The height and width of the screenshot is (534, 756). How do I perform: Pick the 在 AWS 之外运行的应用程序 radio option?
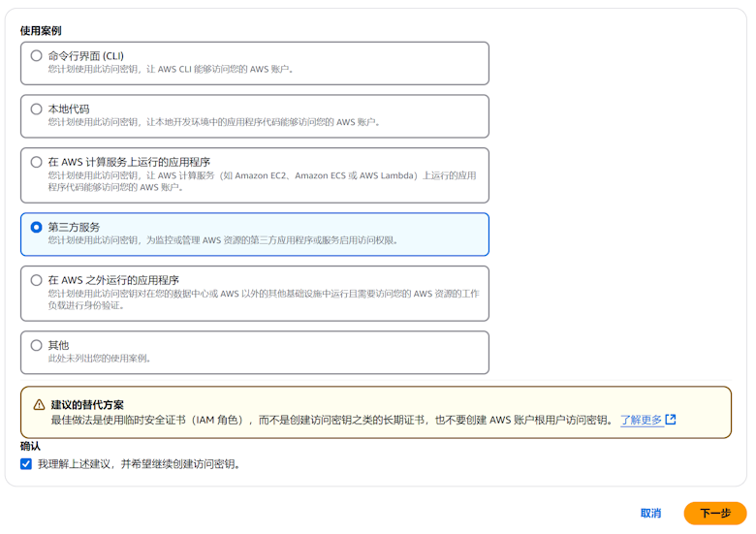pyautogui.click(x=37, y=280)
